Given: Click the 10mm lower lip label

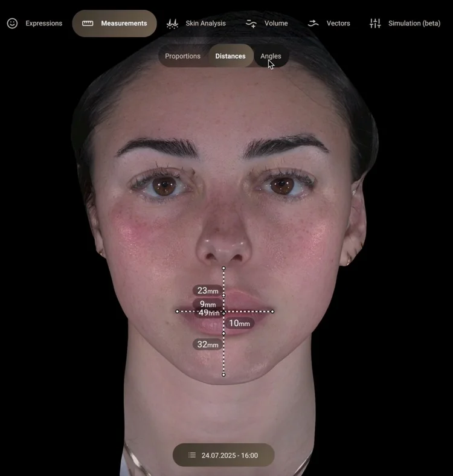Looking at the screenshot, I should 240,323.
